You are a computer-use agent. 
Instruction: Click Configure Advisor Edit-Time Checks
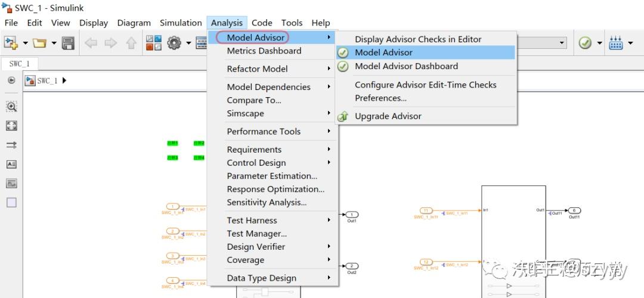[x=425, y=85]
